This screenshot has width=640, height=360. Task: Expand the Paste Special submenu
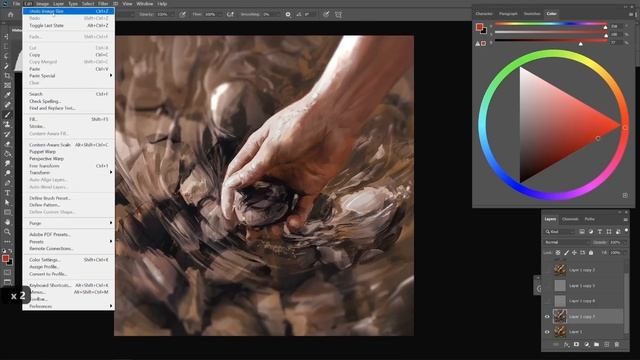pos(69,76)
